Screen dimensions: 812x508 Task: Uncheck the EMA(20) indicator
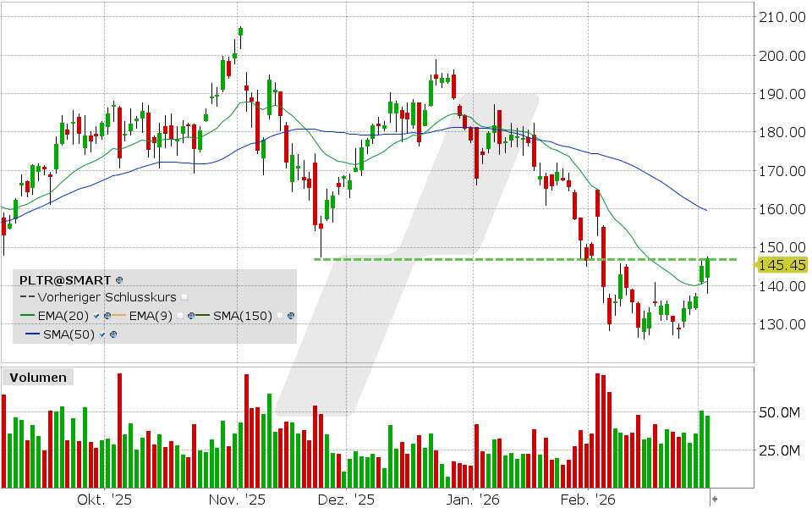point(96,315)
